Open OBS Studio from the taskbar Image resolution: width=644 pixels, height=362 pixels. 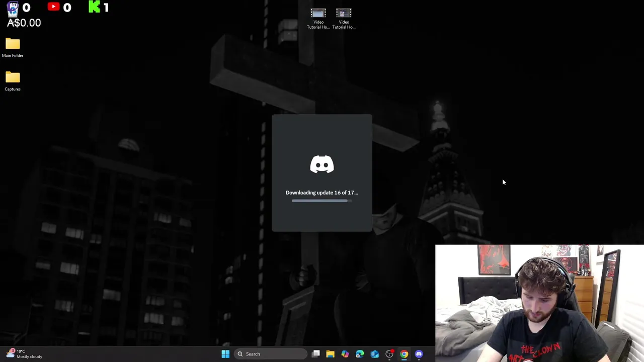point(389,354)
